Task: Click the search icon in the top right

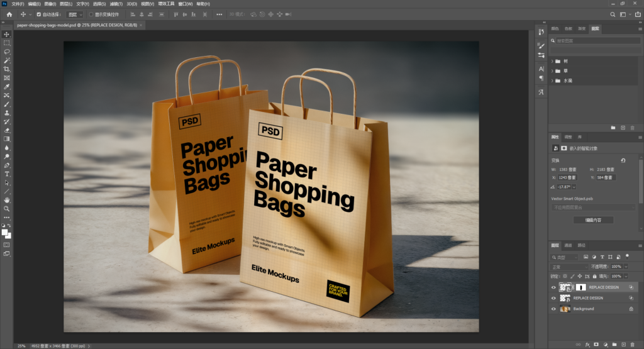Action: [613, 14]
